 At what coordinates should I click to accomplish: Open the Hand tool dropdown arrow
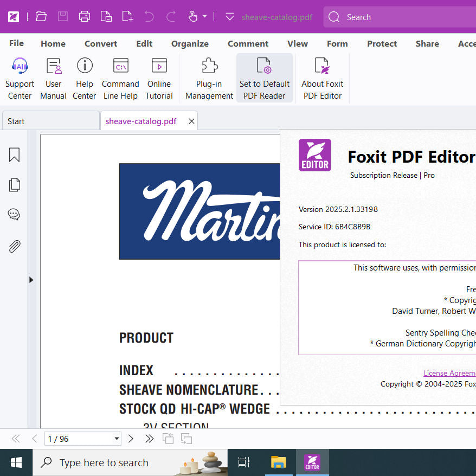[x=204, y=16]
